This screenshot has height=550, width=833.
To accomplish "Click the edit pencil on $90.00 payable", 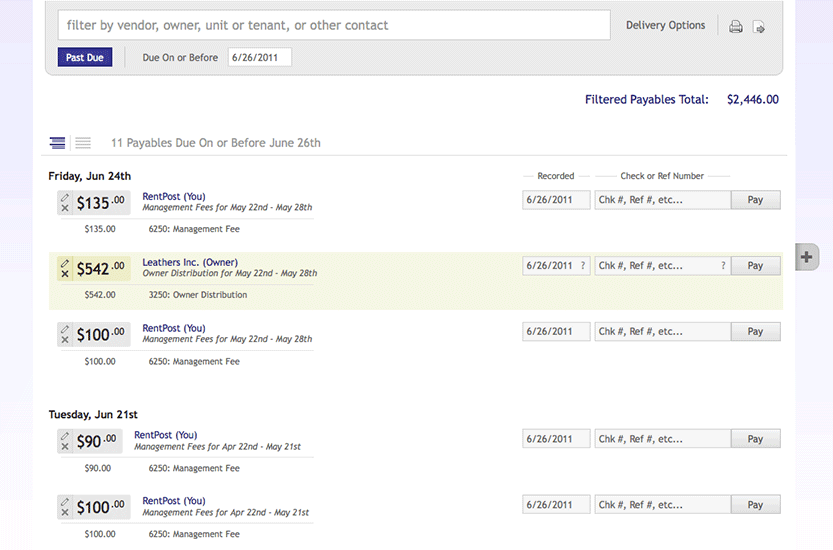I will (x=65, y=435).
